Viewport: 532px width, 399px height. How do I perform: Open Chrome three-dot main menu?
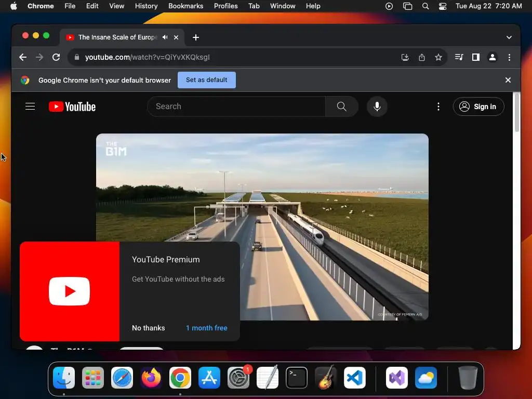click(509, 57)
